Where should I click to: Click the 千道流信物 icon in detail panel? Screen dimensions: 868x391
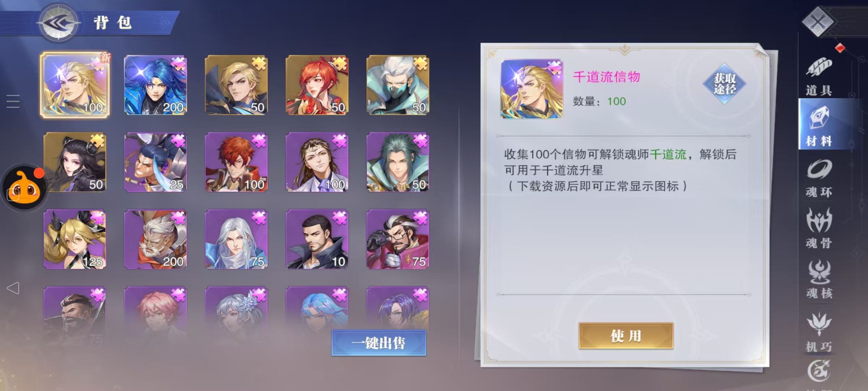click(x=532, y=89)
